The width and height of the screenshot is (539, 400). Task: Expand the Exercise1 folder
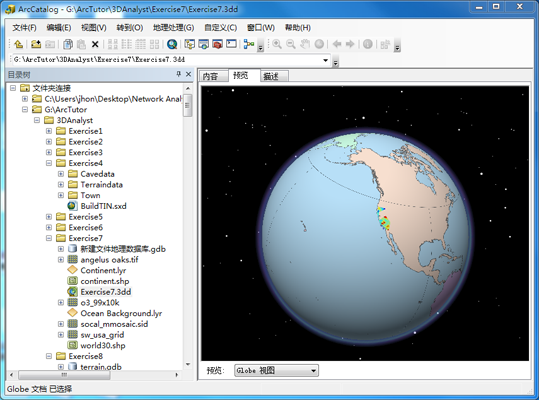click(49, 131)
